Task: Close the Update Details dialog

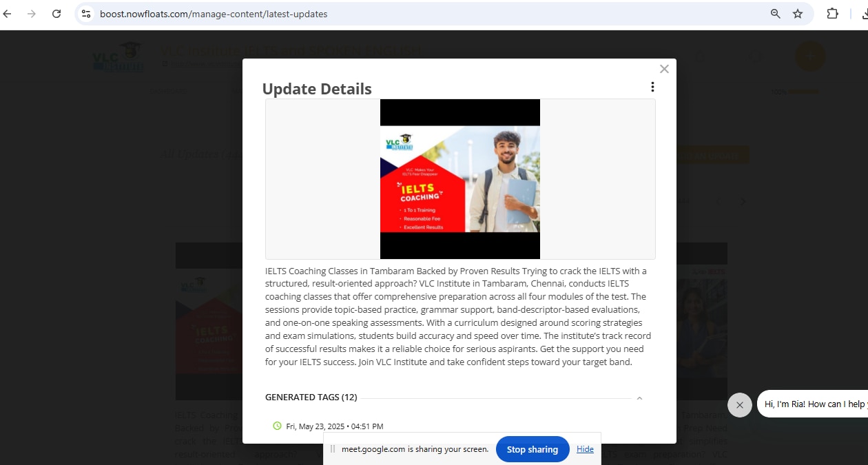Action: 664,69
